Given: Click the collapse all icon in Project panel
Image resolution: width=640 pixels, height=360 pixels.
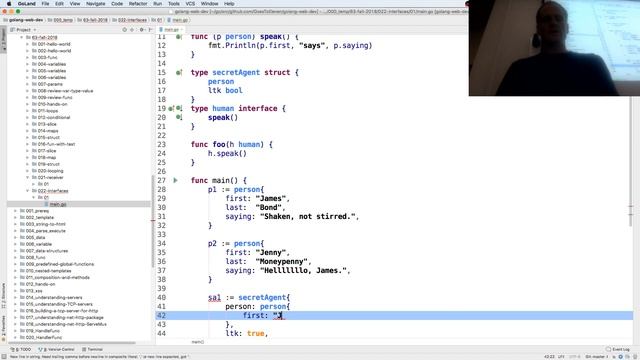Looking at the screenshot, I should click(132, 30).
